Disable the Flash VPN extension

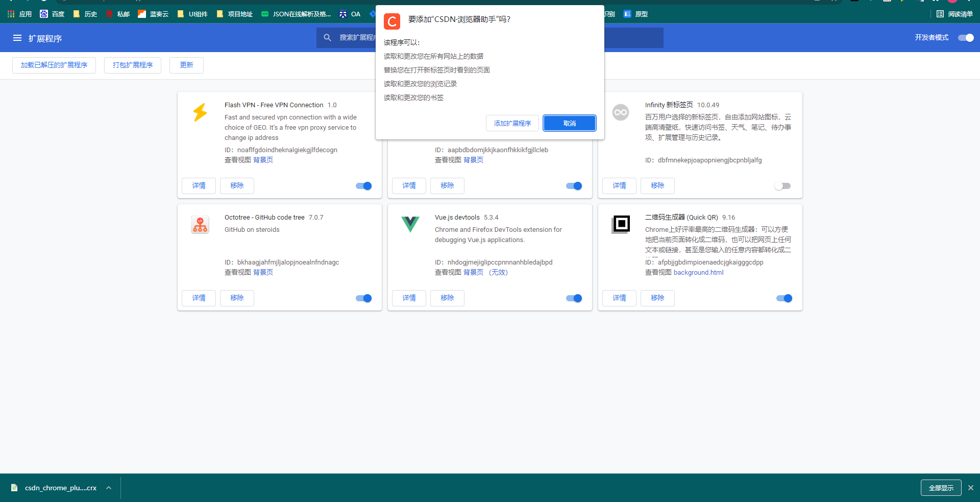point(364,186)
